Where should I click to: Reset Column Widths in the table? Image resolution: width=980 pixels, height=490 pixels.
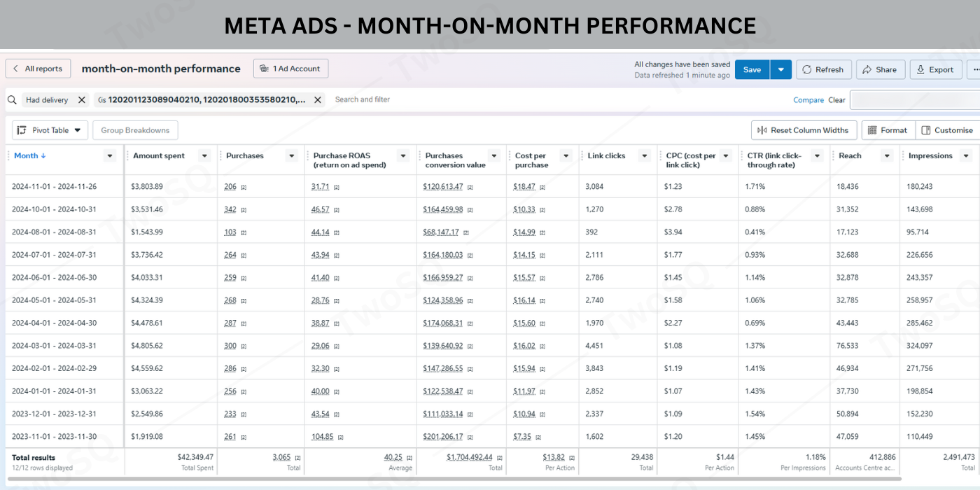(803, 130)
